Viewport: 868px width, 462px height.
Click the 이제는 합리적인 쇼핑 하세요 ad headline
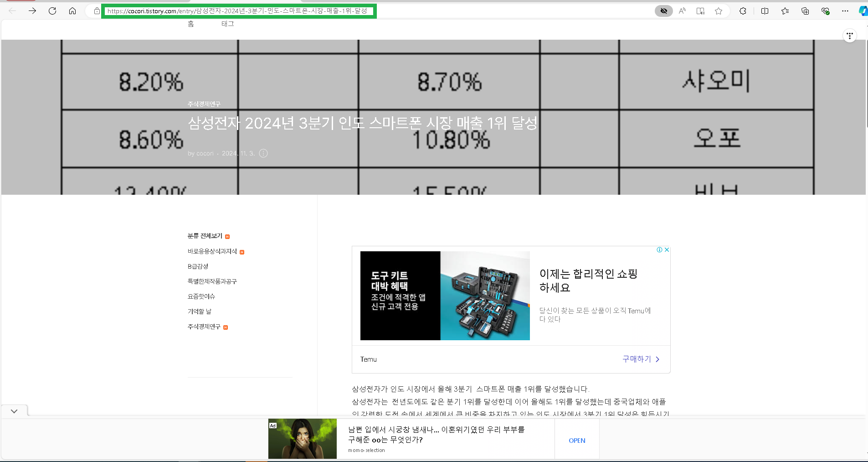pyautogui.click(x=588, y=280)
